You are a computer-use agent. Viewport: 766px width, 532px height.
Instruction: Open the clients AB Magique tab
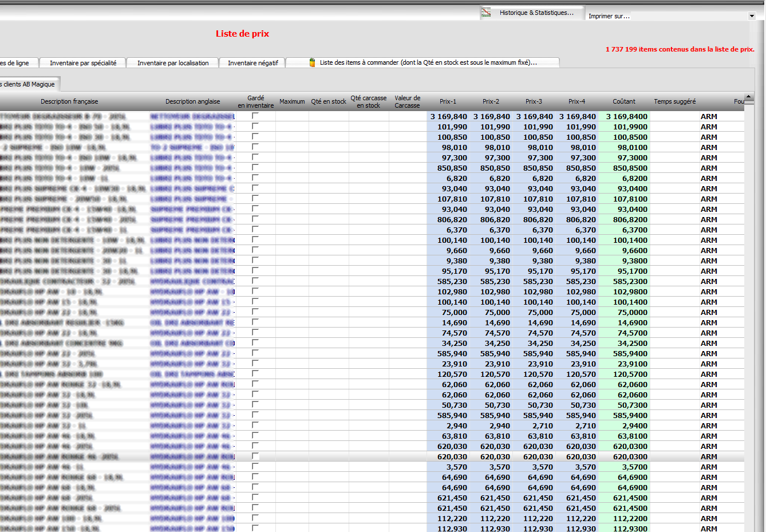pos(29,84)
